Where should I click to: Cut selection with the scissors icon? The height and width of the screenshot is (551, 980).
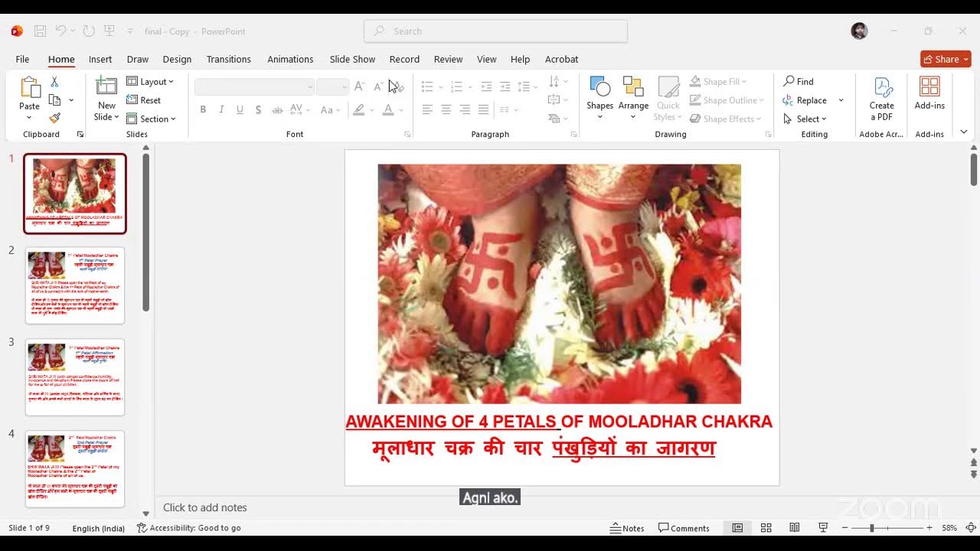click(x=54, y=82)
